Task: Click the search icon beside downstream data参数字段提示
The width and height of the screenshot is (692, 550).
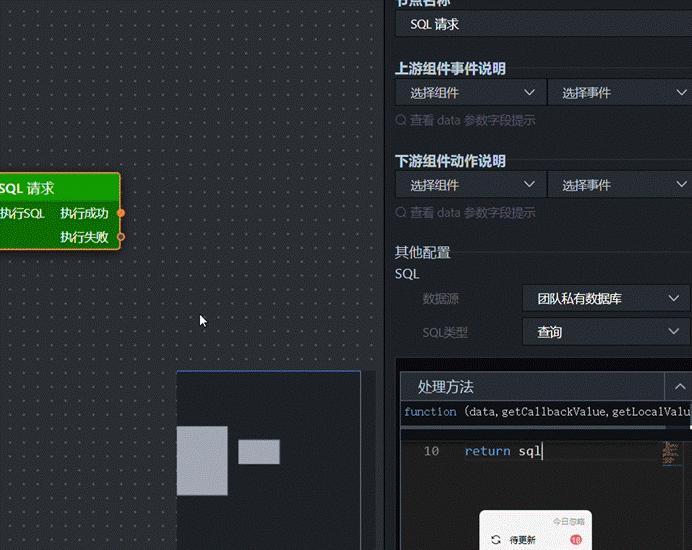Action: (x=401, y=213)
